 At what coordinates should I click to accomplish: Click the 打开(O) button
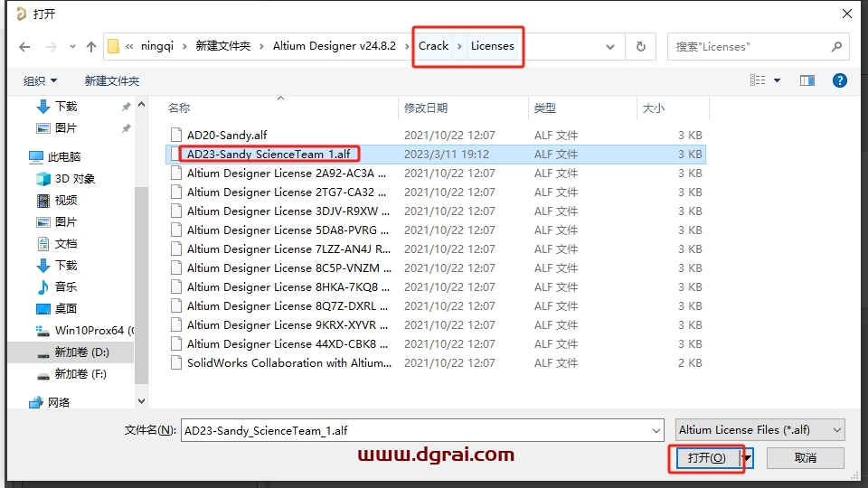pos(706,458)
